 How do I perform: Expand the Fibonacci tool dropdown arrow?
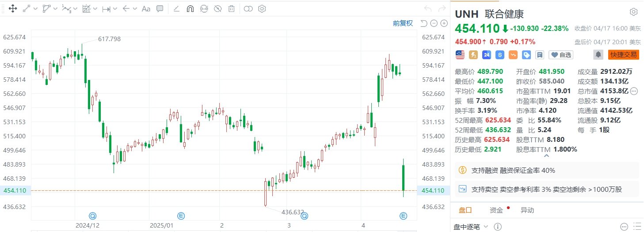coord(95,9)
